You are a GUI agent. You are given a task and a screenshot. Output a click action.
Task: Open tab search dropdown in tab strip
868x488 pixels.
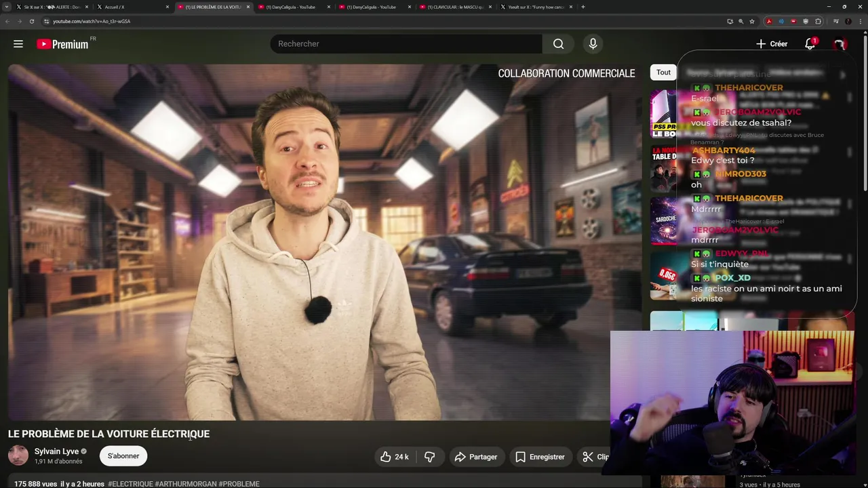click(6, 7)
